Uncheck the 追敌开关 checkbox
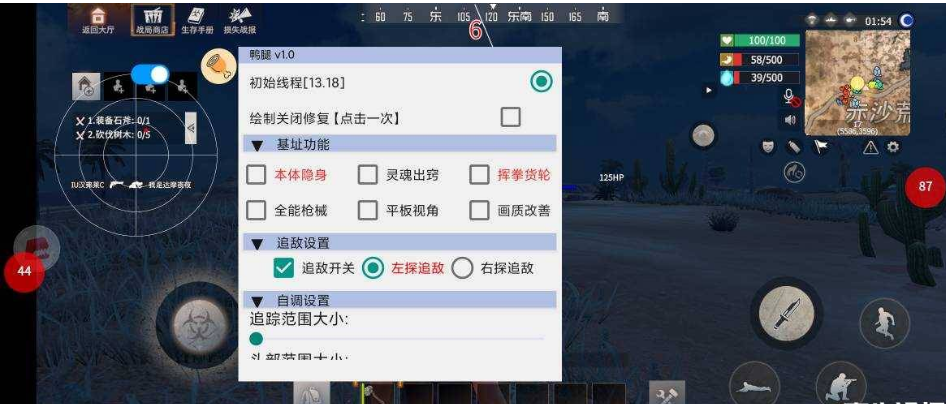 point(283,268)
